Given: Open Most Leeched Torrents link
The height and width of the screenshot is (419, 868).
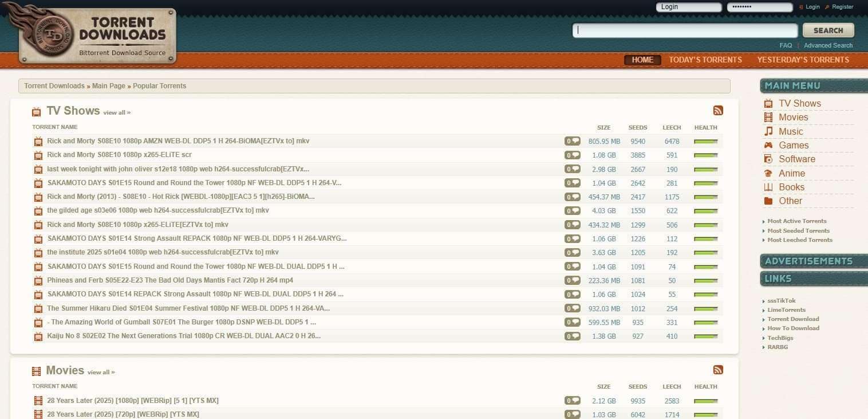Looking at the screenshot, I should 800,240.
